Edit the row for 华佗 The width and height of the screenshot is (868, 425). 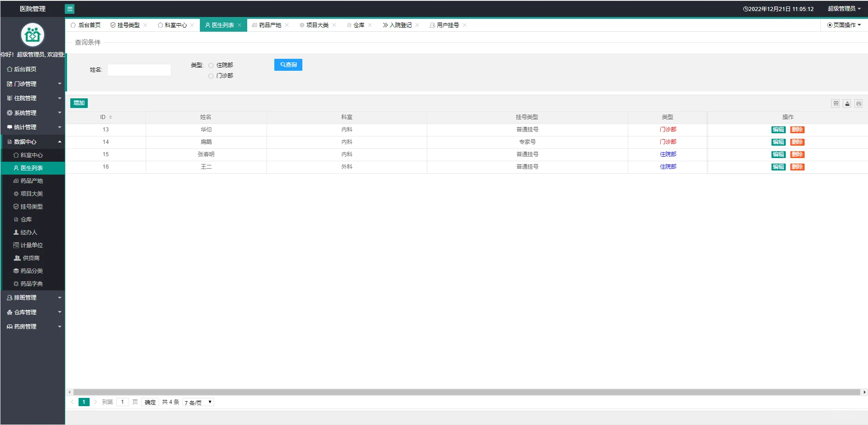[x=778, y=130]
